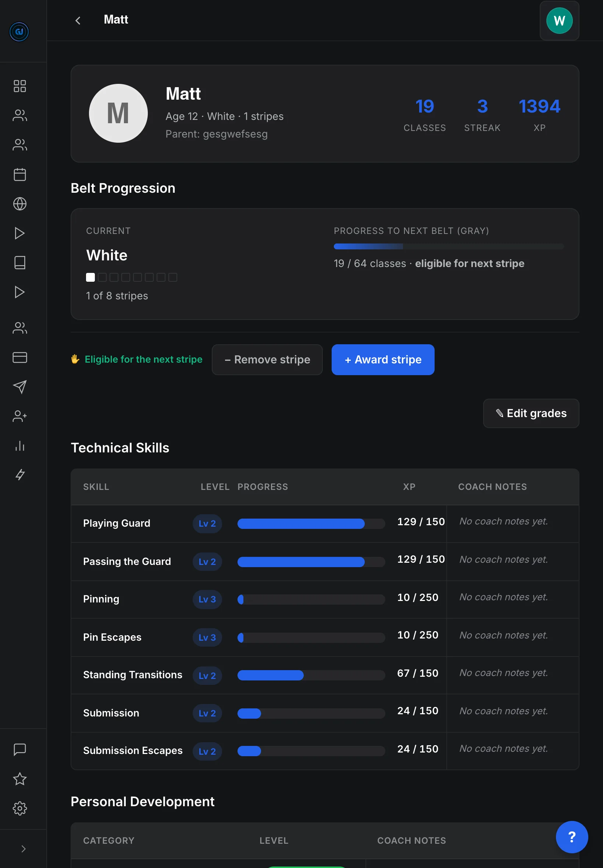Click the Passing the Guard progress bar
Screen dimensions: 603x868
pos(311,562)
